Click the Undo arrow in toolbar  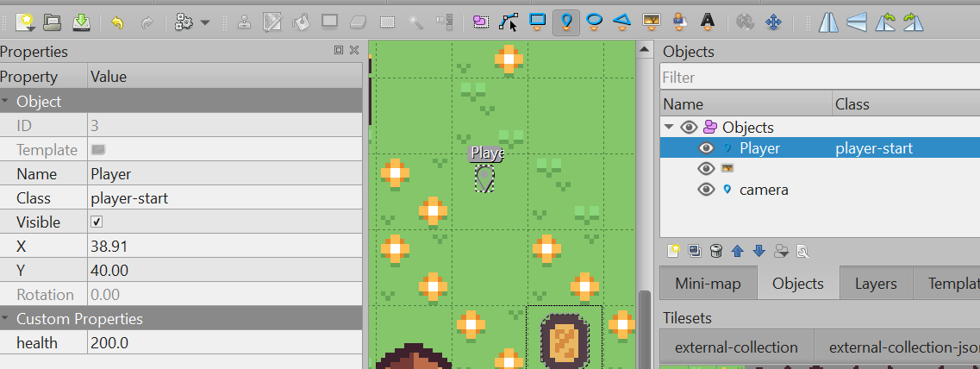point(117,22)
